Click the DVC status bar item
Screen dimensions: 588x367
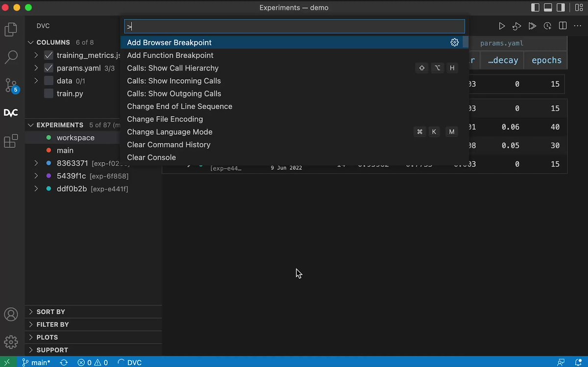click(x=130, y=363)
